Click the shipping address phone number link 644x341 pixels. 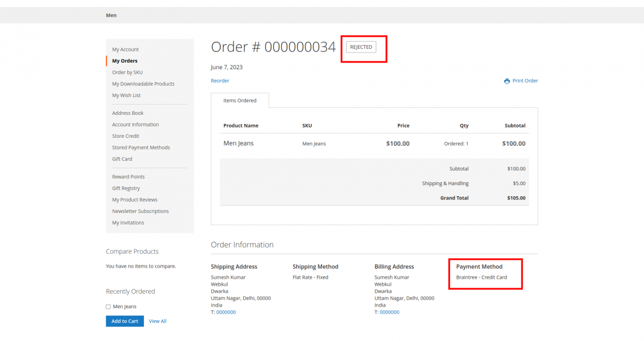[x=226, y=312]
